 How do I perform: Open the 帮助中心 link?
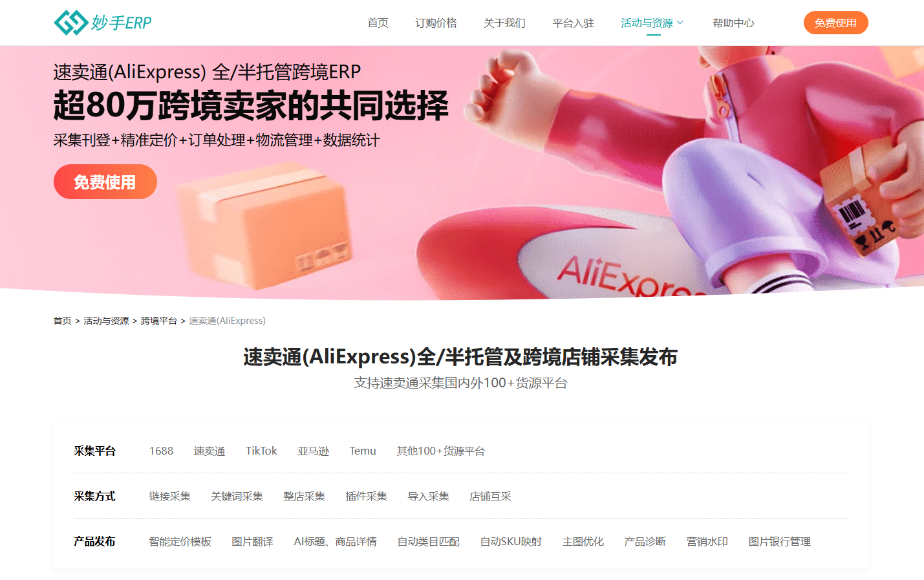(x=733, y=23)
